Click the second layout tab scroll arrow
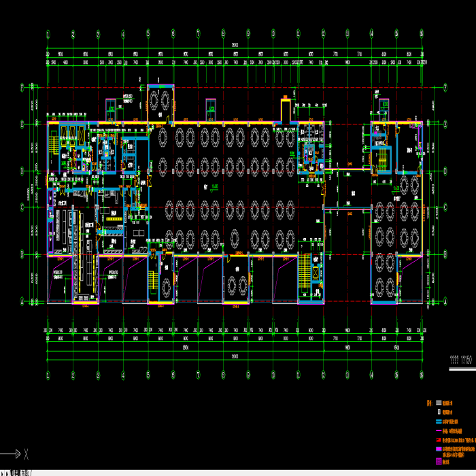Image resolution: width=476 pixels, height=476 pixels. (7, 473)
